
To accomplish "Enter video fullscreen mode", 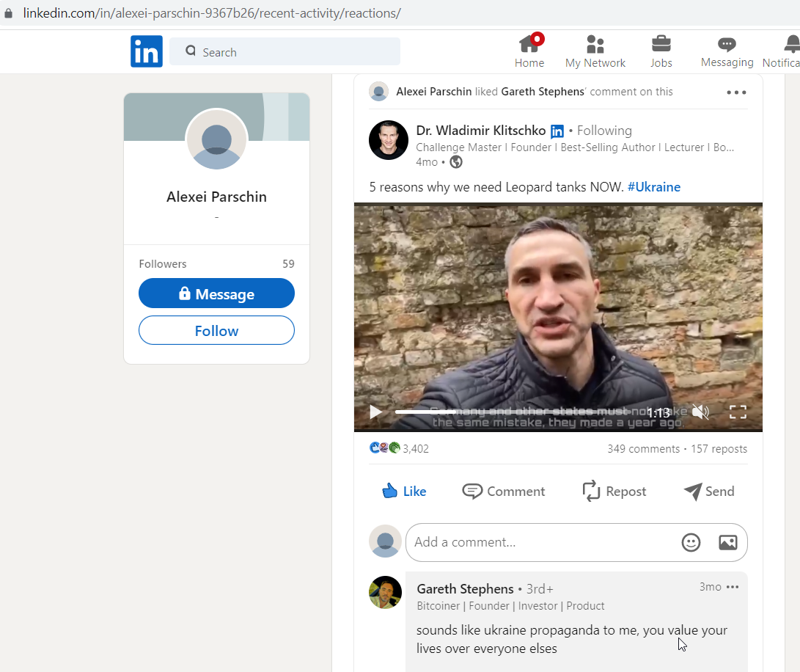I will point(738,412).
